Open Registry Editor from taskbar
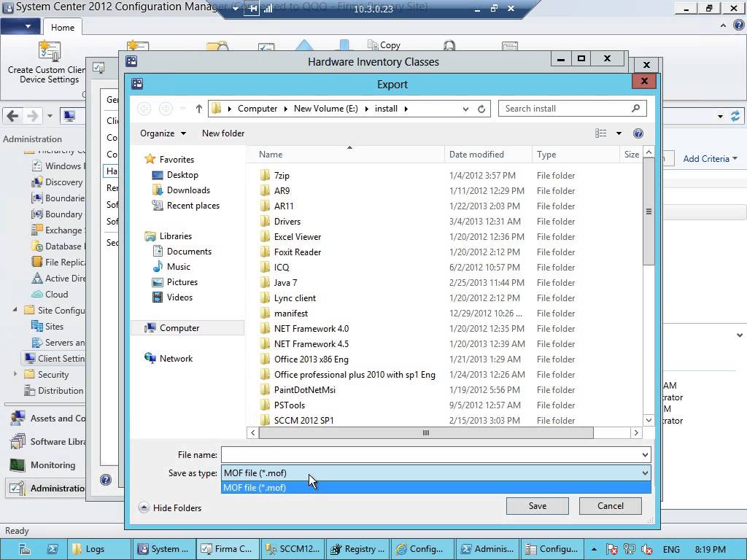747x560 pixels. tap(357, 549)
